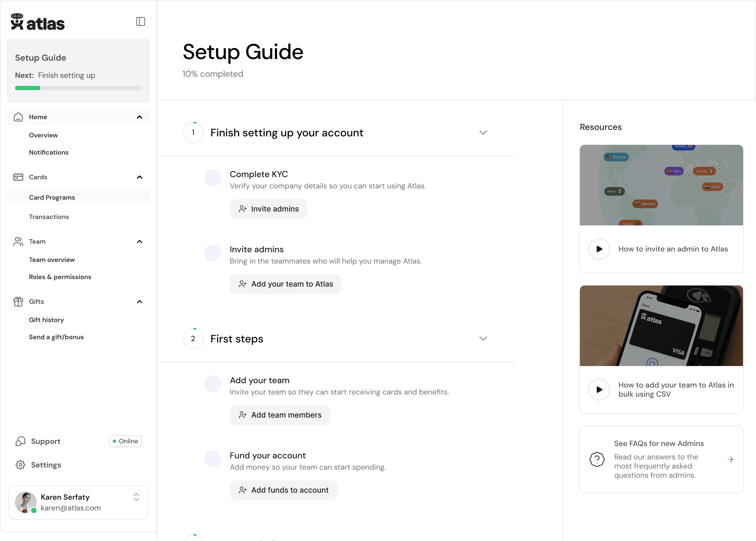Image resolution: width=756 pixels, height=541 pixels.
Task: Click the arrow on the FAQs card
Action: coord(730,459)
